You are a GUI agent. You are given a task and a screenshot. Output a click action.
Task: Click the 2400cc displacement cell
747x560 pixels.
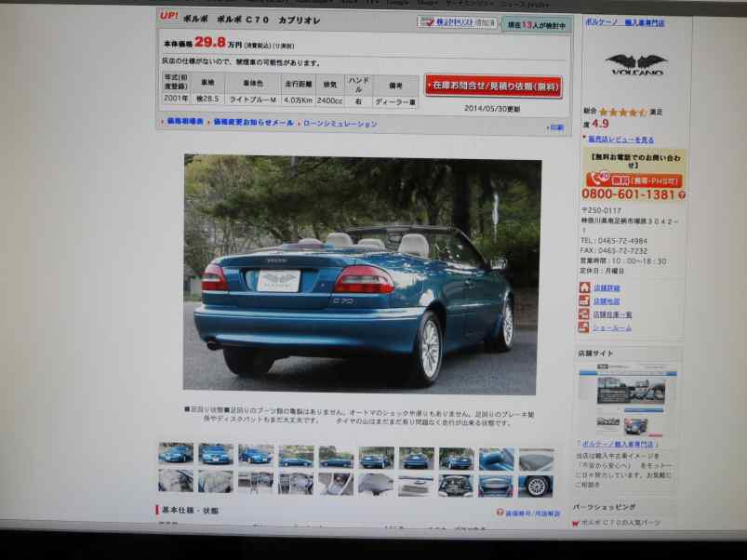pos(330,101)
